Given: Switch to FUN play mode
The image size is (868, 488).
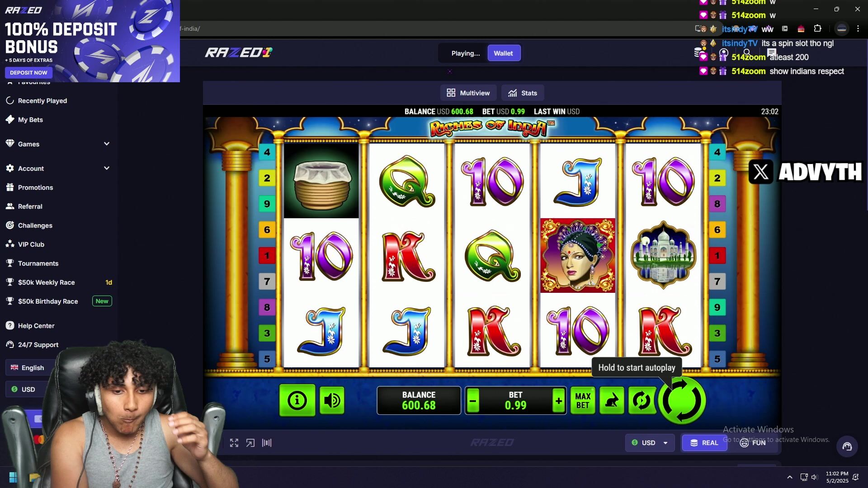Looking at the screenshot, I should tap(753, 443).
